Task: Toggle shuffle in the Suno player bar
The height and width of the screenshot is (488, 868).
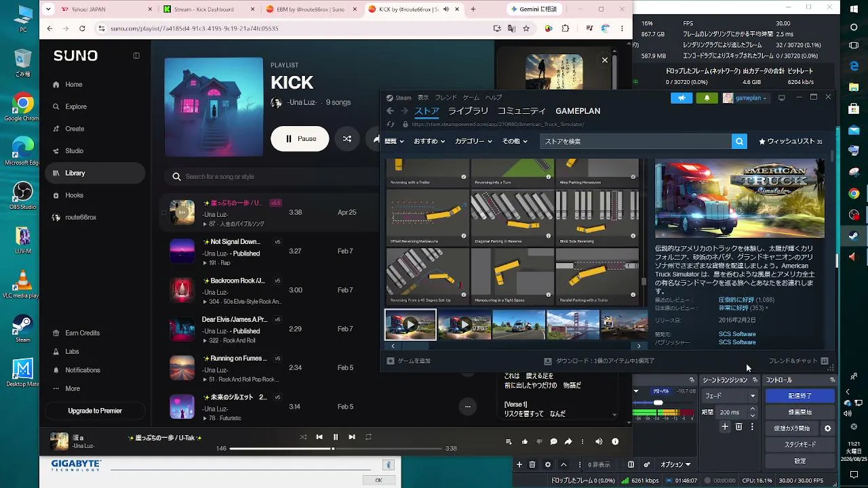Action: coord(303,437)
